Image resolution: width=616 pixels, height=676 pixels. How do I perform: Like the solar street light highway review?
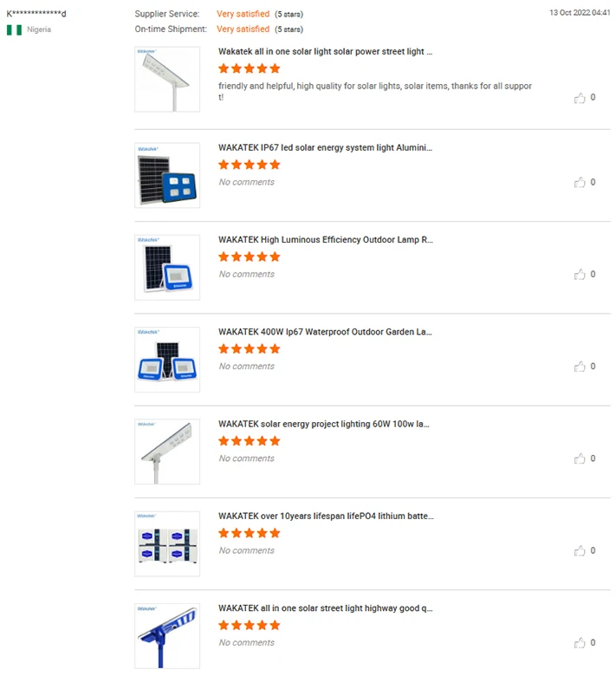[580, 643]
